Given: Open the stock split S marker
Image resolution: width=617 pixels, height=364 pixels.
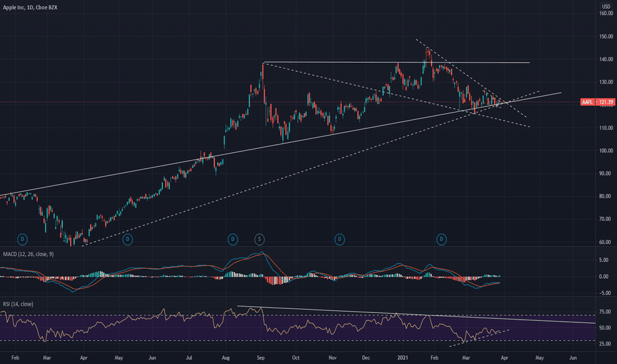Looking at the screenshot, I should click(260, 240).
